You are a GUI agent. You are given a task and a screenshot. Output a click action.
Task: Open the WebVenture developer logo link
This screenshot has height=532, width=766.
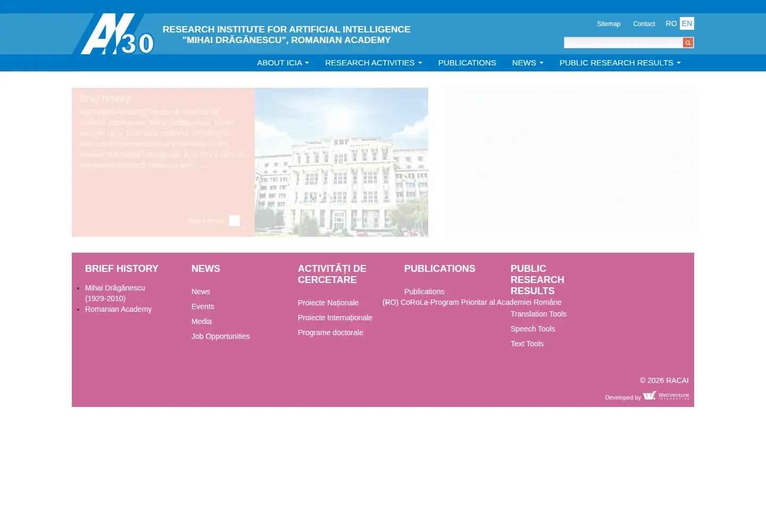[666, 396]
